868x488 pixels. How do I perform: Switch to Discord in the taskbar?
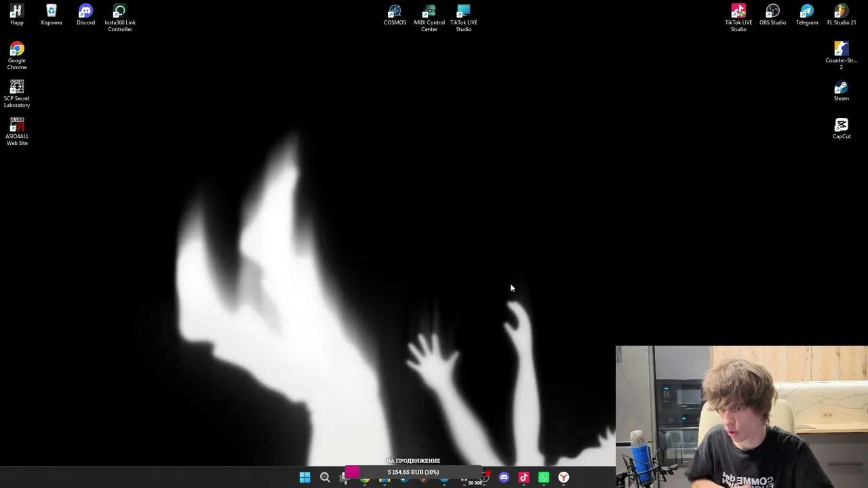pyautogui.click(x=504, y=478)
